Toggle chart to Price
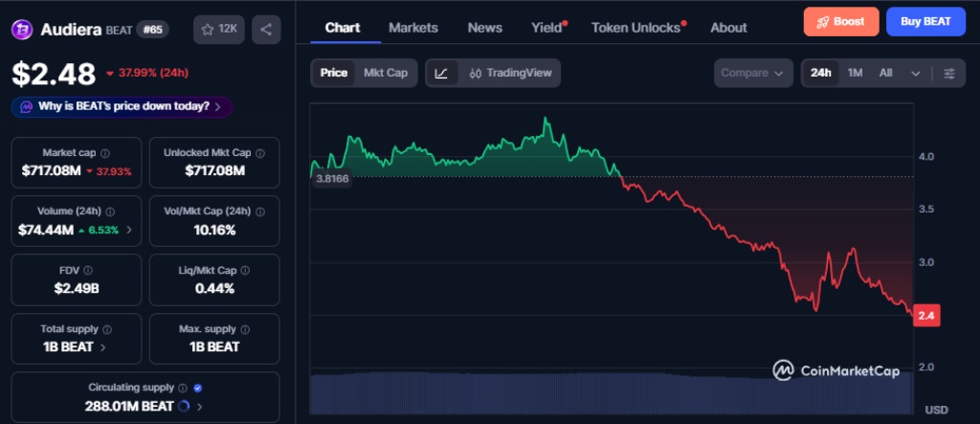980x424 pixels. click(x=334, y=73)
